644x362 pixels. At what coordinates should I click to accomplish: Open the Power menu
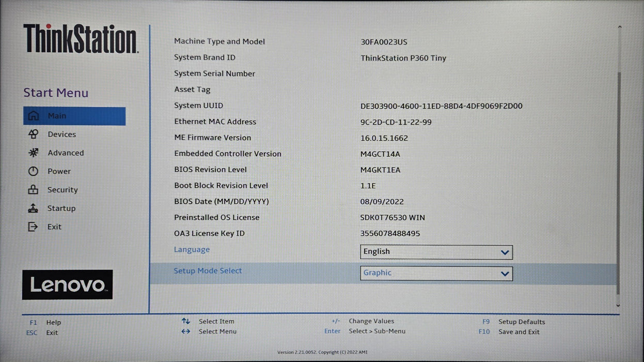tap(59, 171)
